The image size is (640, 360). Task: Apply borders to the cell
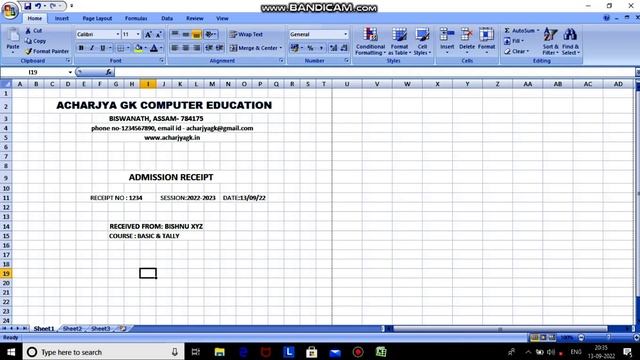click(x=121, y=48)
